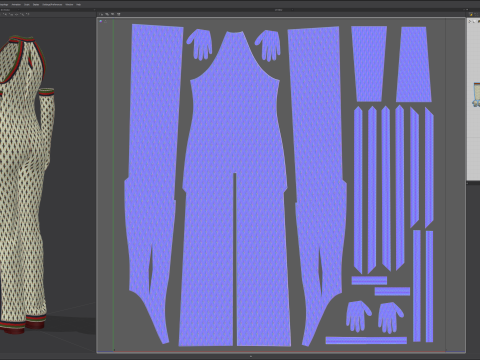Click the first icon in right panel toolbar
The height and width of the screenshot is (360, 480).
pos(470,21)
